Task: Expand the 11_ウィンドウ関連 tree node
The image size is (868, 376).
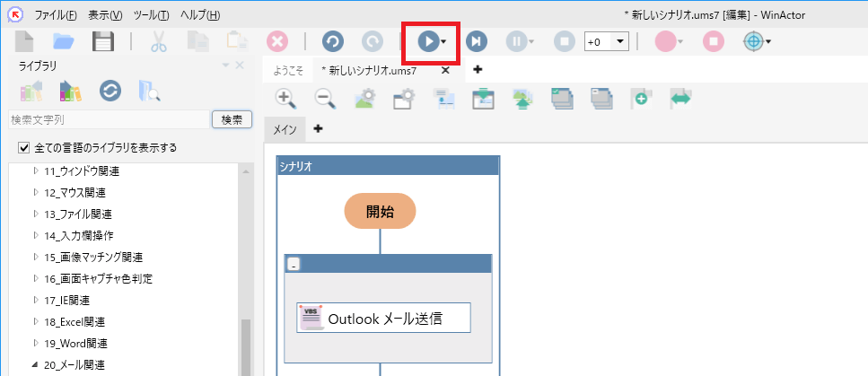Action: [x=37, y=171]
